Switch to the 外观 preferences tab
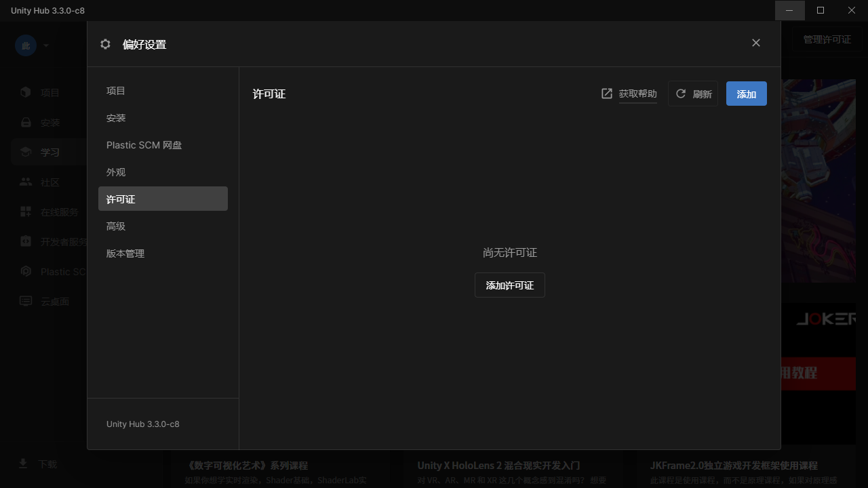The height and width of the screenshot is (488, 868). [163, 172]
